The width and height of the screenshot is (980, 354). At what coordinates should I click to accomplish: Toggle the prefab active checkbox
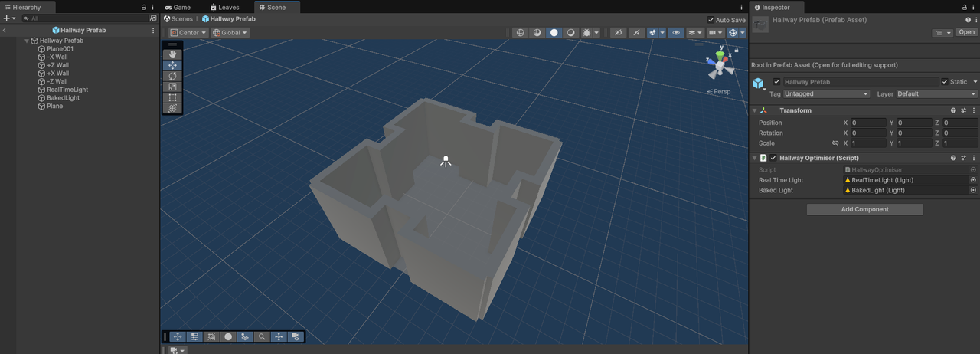[x=777, y=82]
